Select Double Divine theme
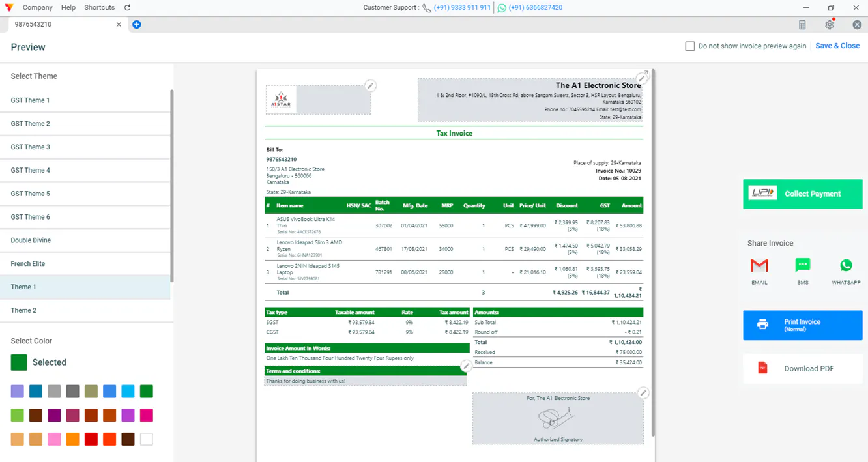This screenshot has width=868, height=462. (x=85, y=240)
